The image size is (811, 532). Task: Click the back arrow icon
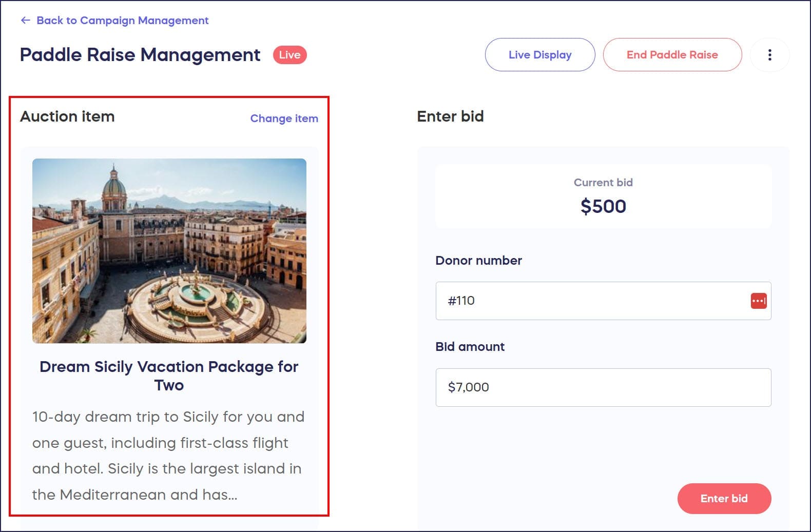(25, 21)
